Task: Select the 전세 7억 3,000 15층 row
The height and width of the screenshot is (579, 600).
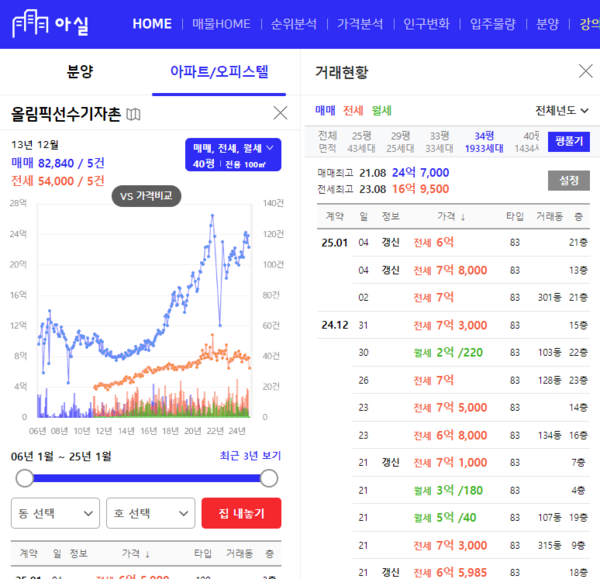Action: [453, 325]
